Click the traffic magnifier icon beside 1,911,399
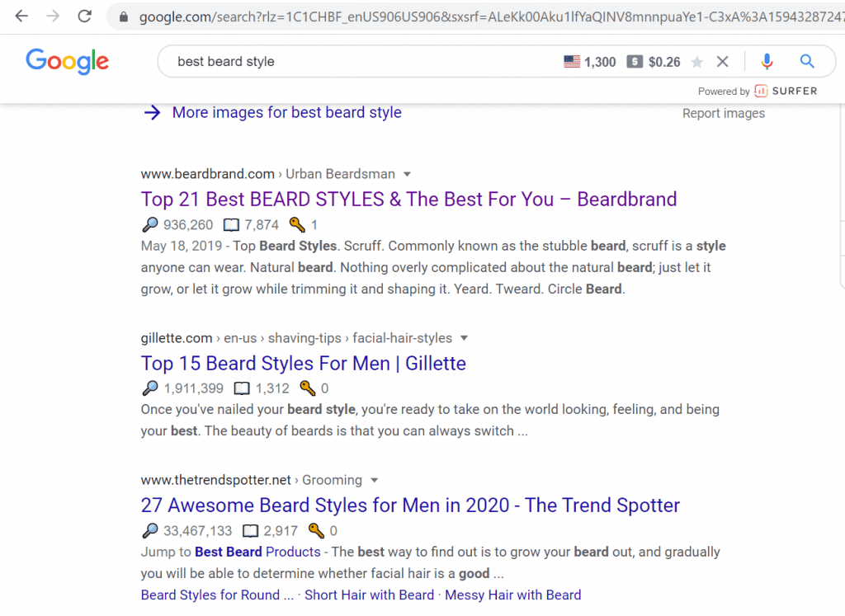Image resolution: width=845 pixels, height=616 pixels. tap(150, 388)
